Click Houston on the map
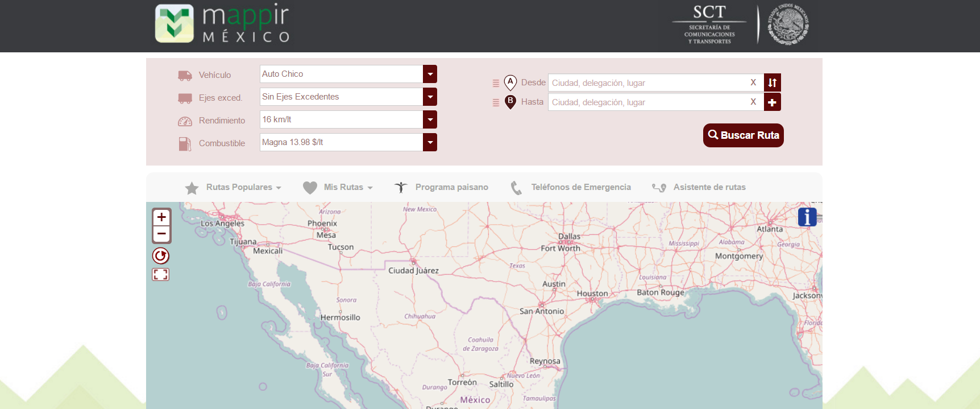The image size is (980, 409). coord(592,294)
